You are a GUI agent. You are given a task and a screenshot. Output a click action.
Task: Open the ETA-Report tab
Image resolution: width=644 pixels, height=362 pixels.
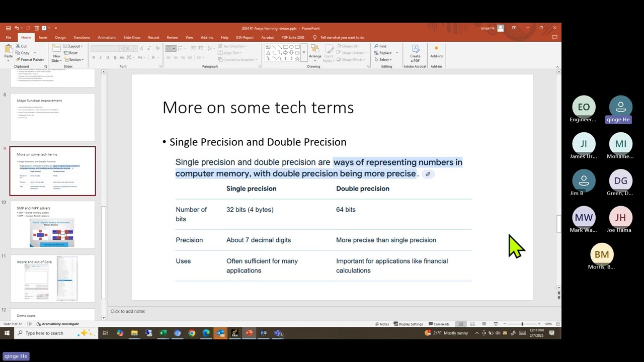click(x=245, y=37)
